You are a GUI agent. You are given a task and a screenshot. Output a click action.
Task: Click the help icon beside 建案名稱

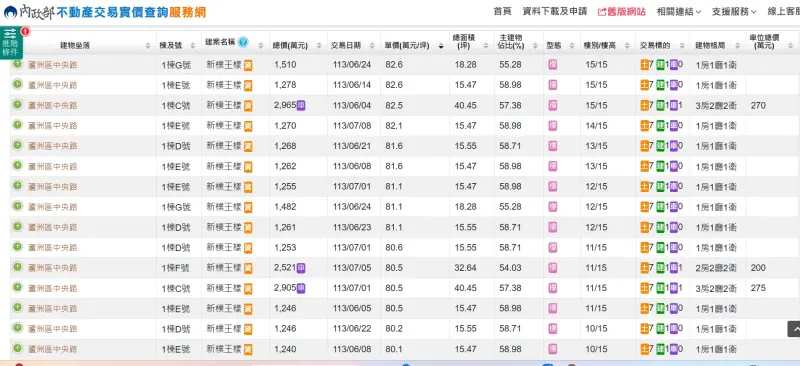(x=243, y=42)
